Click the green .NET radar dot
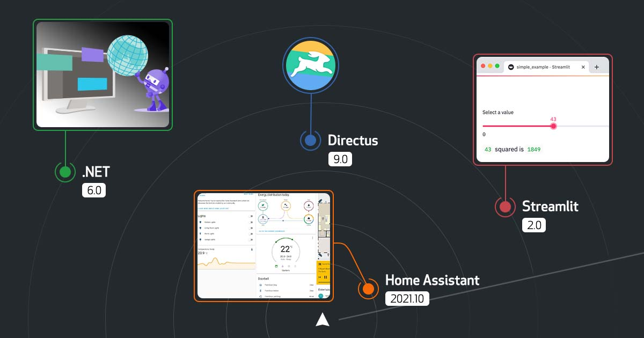Screen dimensions: 644x338 (65, 172)
